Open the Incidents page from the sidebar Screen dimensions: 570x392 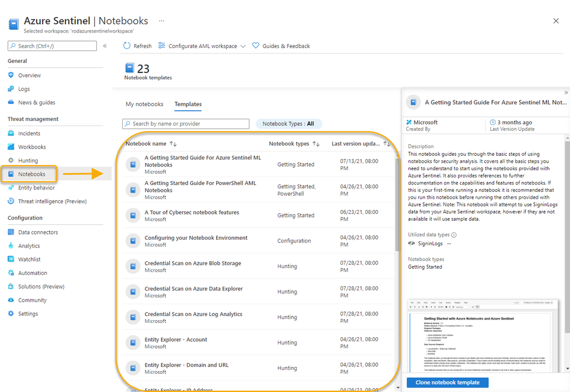(x=27, y=133)
